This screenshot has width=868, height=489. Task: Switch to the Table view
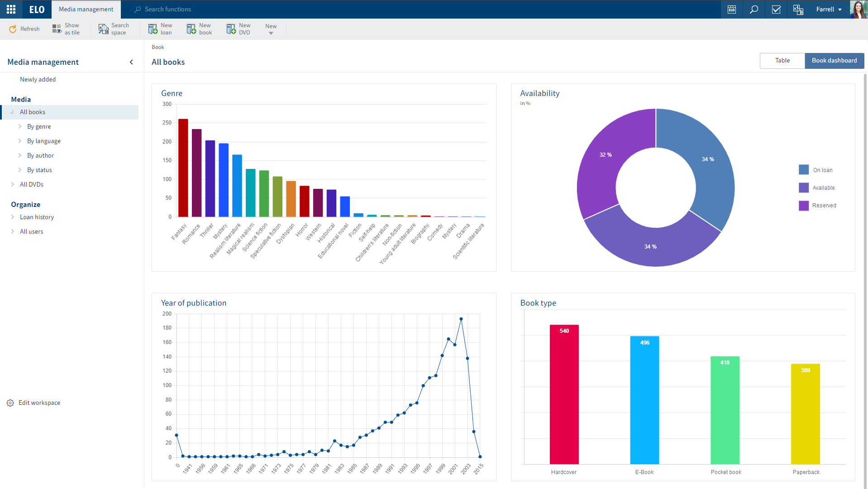pyautogui.click(x=782, y=60)
